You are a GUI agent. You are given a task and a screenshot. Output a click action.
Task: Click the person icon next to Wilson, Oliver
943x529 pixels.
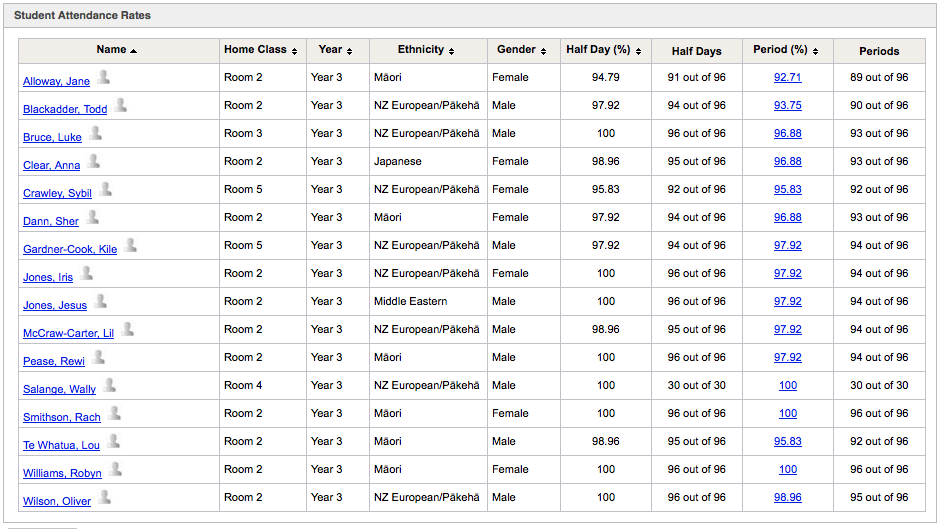coord(105,497)
